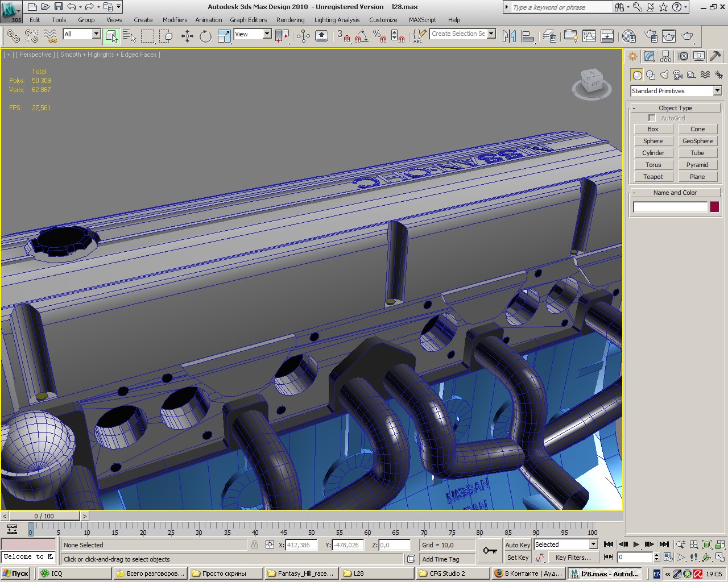Toggle Window/Crossing selection mode
This screenshot has width=728, height=582.
[x=166, y=36]
